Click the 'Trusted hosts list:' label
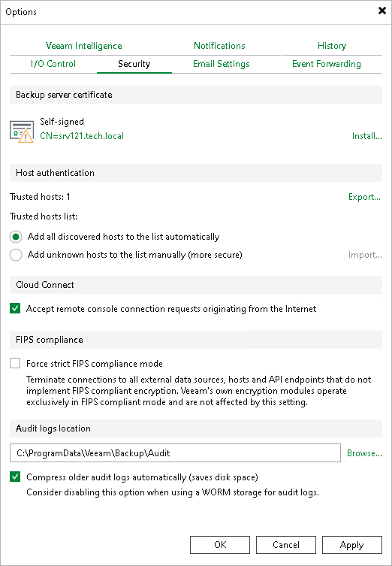 point(44,216)
